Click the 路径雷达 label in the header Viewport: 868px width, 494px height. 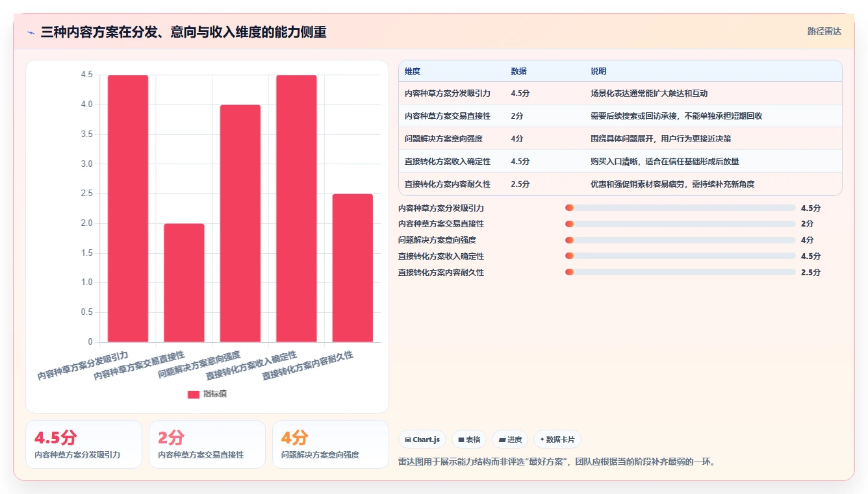point(824,31)
